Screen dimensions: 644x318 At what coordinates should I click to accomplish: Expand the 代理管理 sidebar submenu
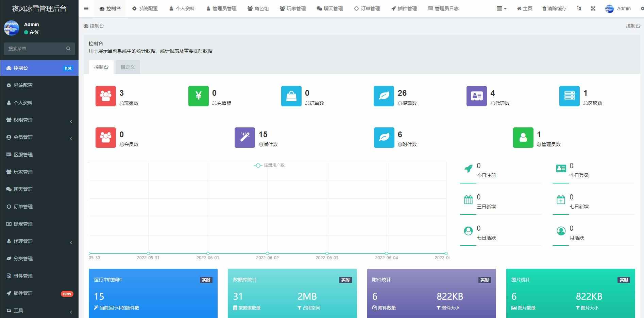click(x=39, y=241)
